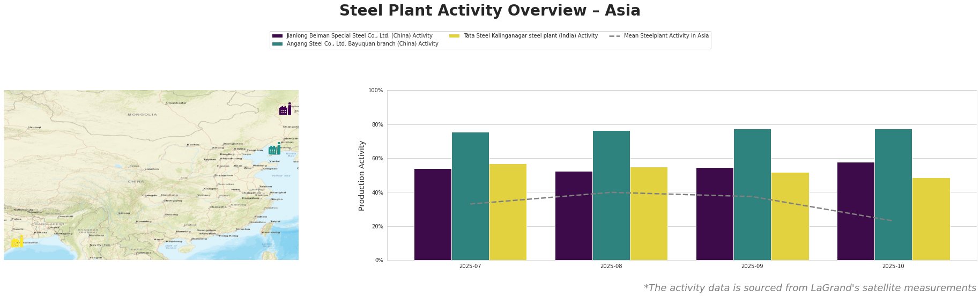Click the Steel Plant Activity Overview title

489,11
